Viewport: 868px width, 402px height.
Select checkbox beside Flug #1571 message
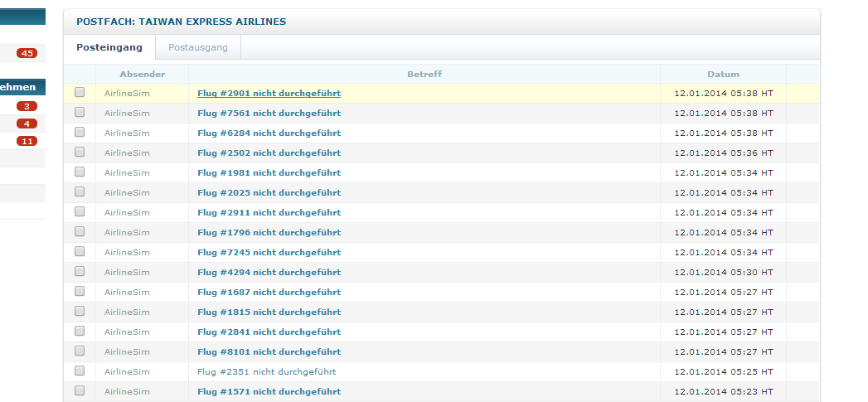[x=80, y=391]
